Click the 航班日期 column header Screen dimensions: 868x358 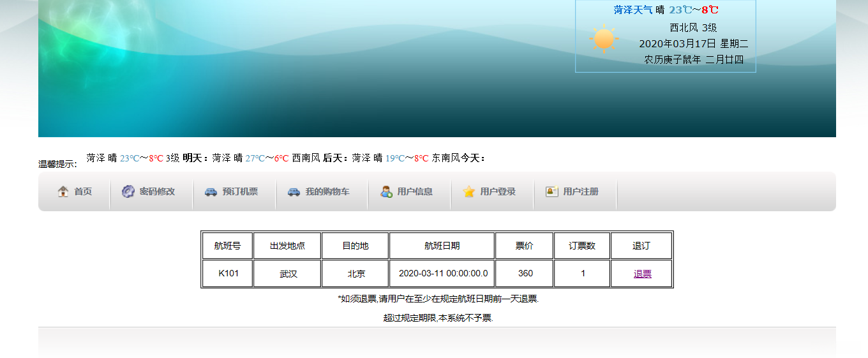pyautogui.click(x=442, y=246)
